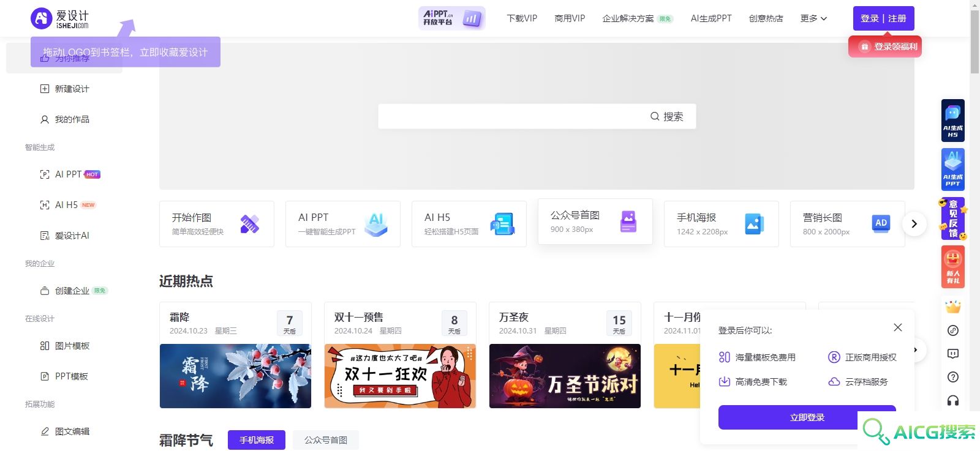Click the 霜降节气 heading

(186, 440)
